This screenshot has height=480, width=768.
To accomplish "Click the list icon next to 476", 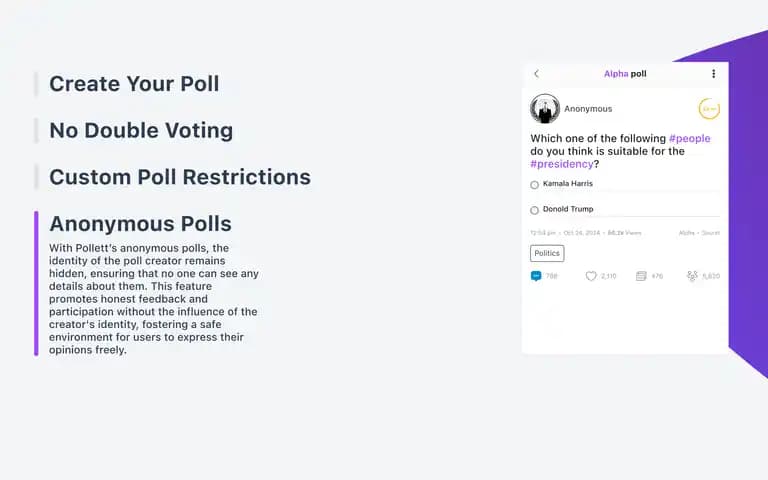I will point(641,276).
